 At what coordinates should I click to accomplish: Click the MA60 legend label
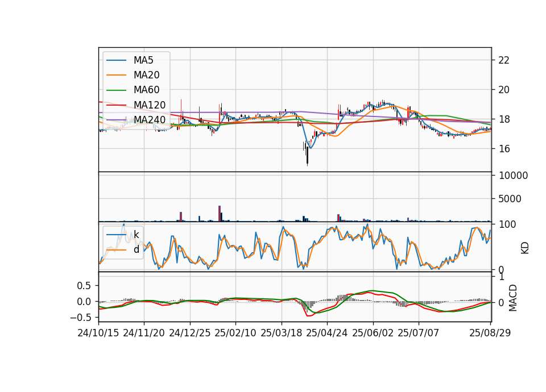click(x=146, y=90)
